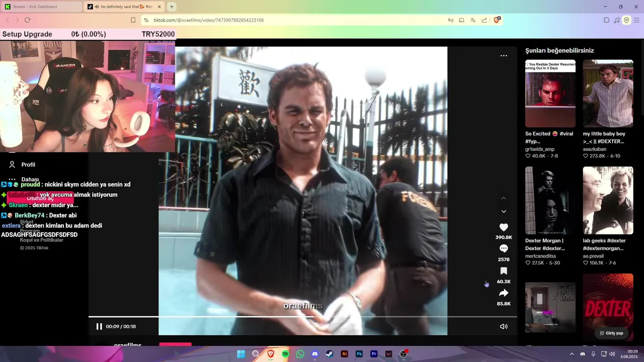Select the TikTok he definitely said that tab
Viewport: 644px width, 362px height.
pos(124,7)
